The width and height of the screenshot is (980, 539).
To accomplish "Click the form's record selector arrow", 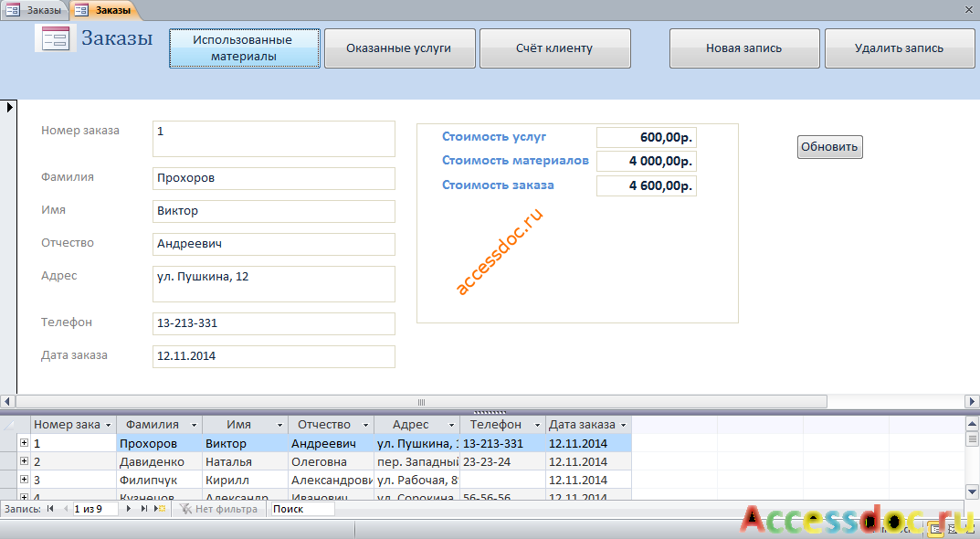I will coord(9,108).
